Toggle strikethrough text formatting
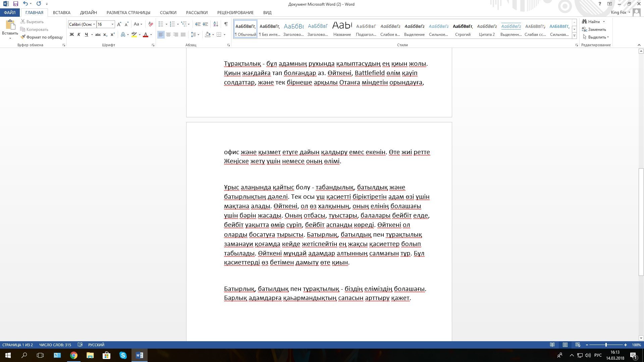The width and height of the screenshot is (644, 362). [98, 35]
